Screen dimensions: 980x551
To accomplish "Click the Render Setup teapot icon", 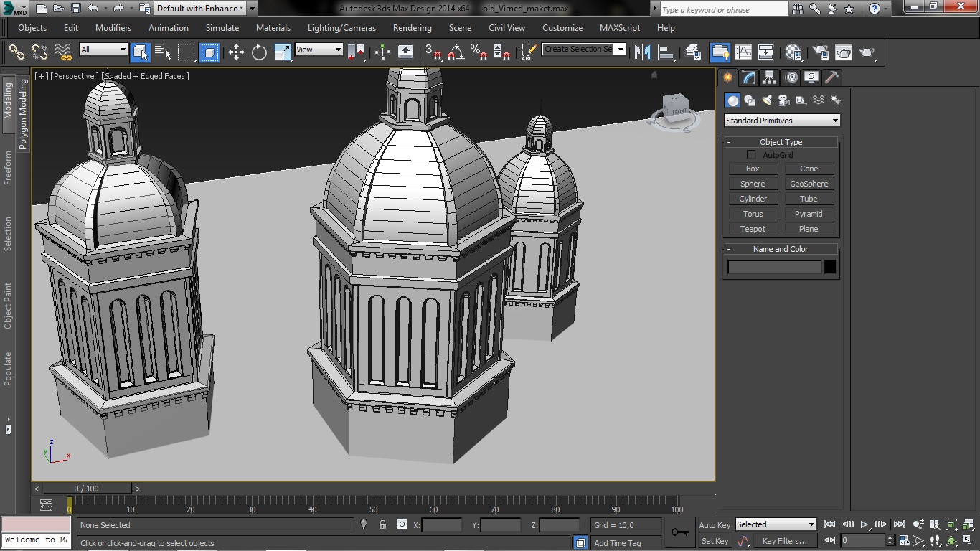I will tap(821, 52).
